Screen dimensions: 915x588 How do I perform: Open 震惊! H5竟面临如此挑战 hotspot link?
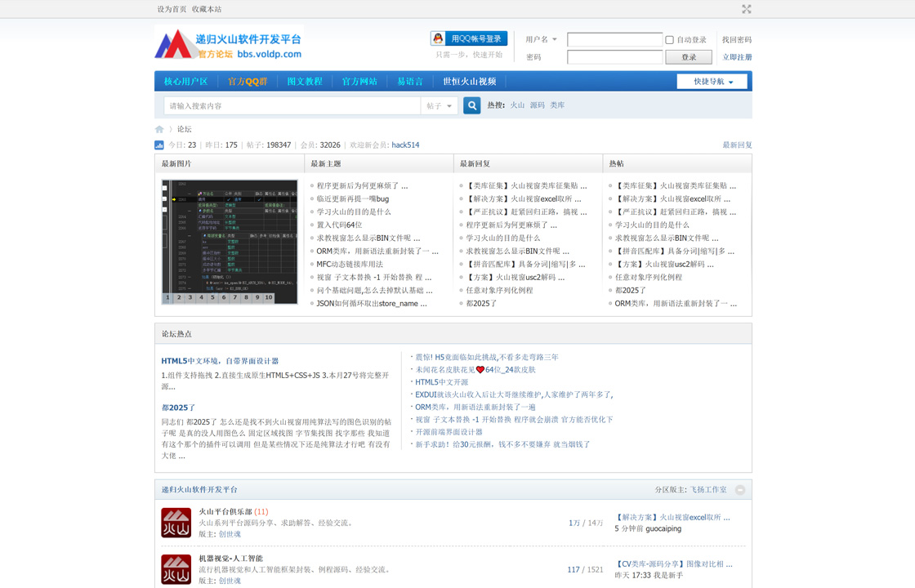click(x=487, y=357)
